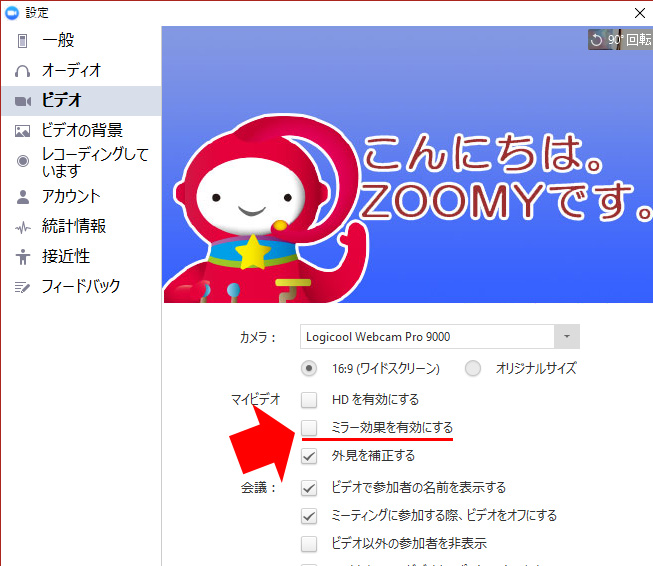Click the Video camera icon in sidebar
This screenshot has height=566, width=653.
click(x=22, y=101)
